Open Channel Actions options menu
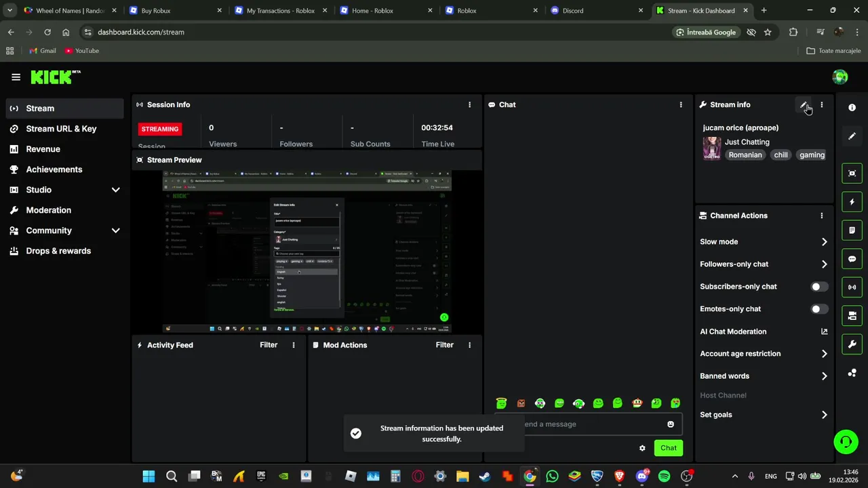 click(x=821, y=216)
